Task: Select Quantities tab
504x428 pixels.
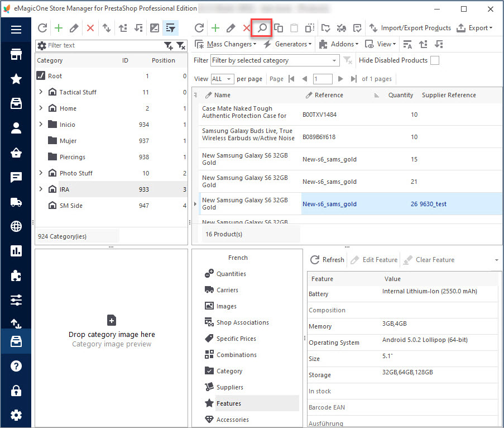Action: click(x=231, y=274)
